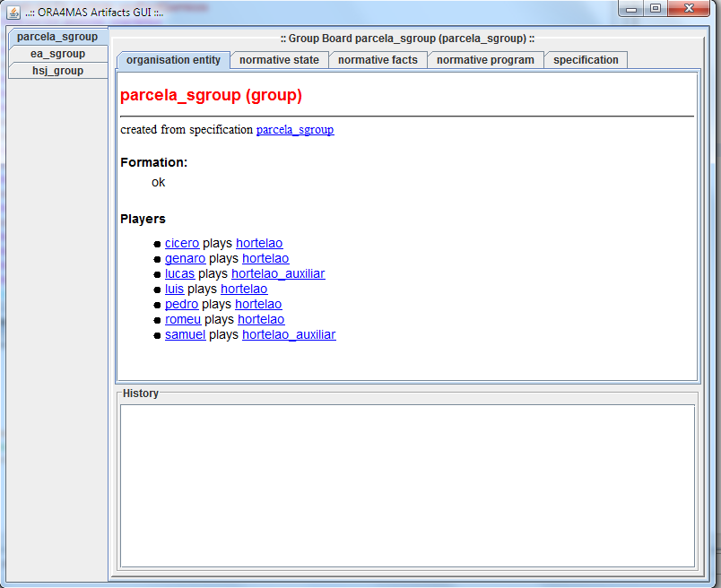
Task: Open the luis player link
Action: (174, 289)
